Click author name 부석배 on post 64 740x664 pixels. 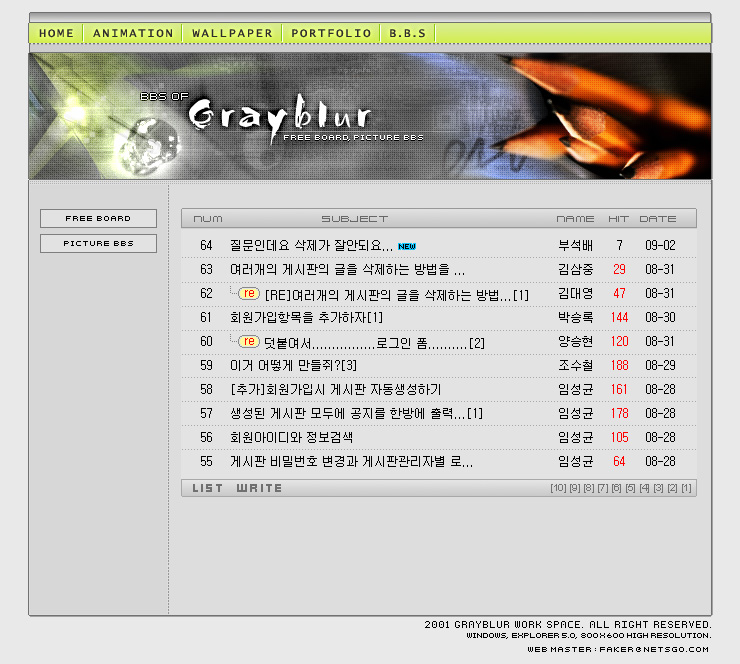(x=575, y=245)
